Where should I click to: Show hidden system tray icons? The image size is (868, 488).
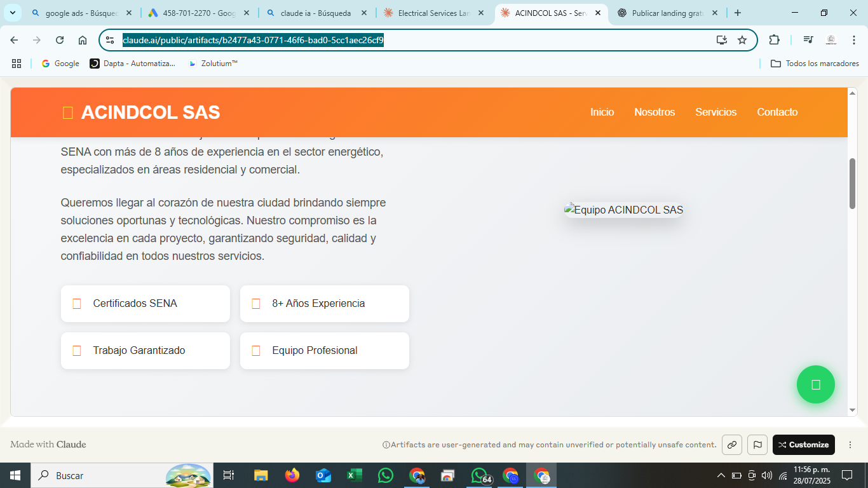pos(721,475)
